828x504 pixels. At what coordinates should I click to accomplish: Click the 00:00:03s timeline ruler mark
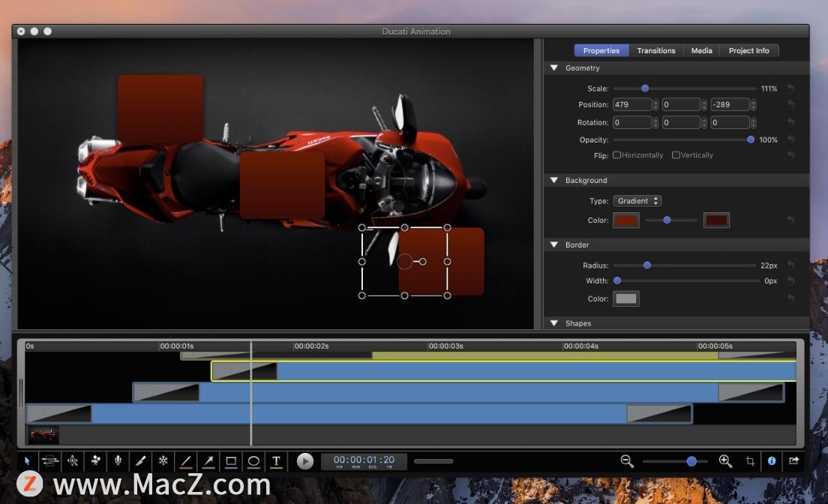click(445, 346)
